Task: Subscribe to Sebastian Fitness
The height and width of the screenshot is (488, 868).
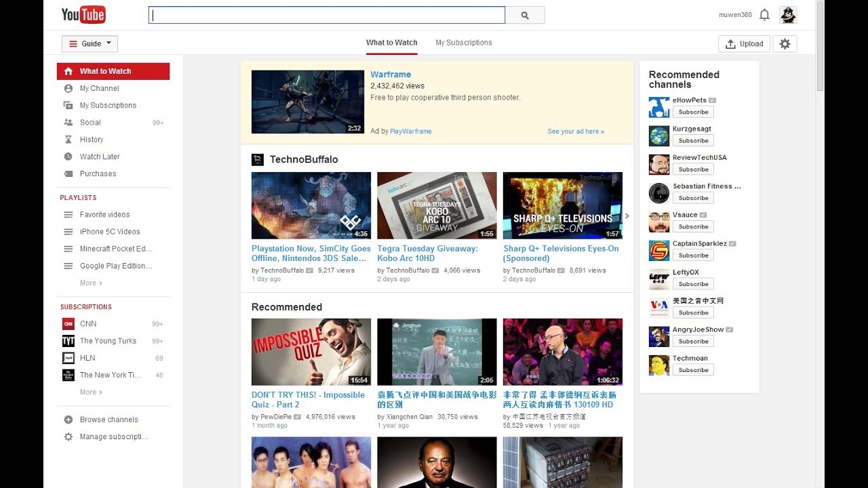Action: tap(693, 198)
